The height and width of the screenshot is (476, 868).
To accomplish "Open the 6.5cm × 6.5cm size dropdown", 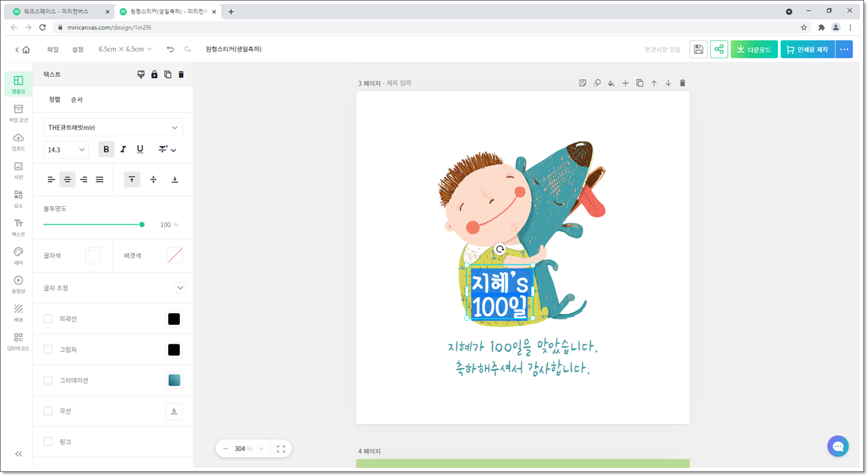I will click(125, 49).
